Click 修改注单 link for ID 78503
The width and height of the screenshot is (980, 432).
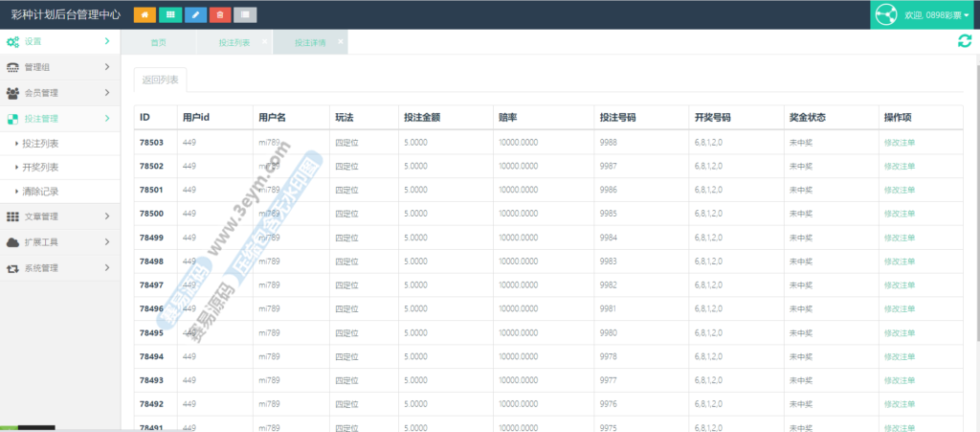tap(899, 142)
